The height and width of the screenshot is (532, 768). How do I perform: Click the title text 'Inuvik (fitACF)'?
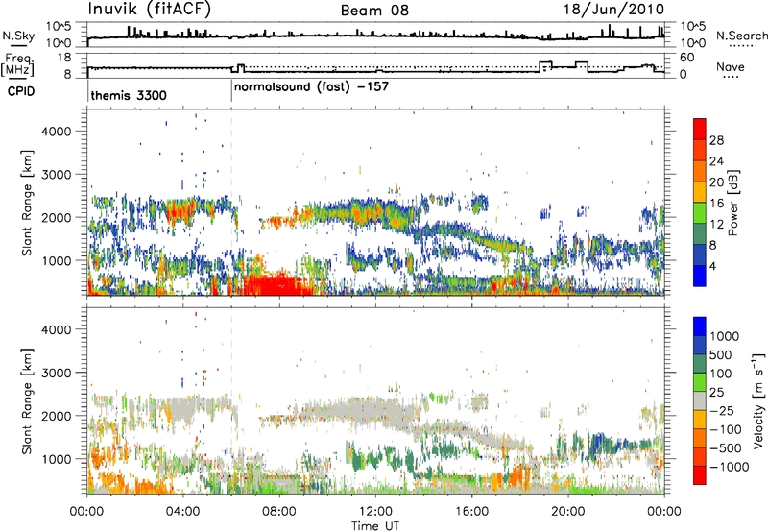[x=150, y=10]
